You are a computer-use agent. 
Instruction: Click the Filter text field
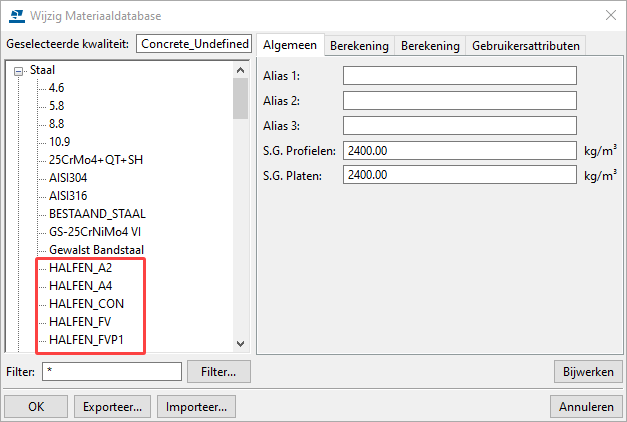[112, 372]
